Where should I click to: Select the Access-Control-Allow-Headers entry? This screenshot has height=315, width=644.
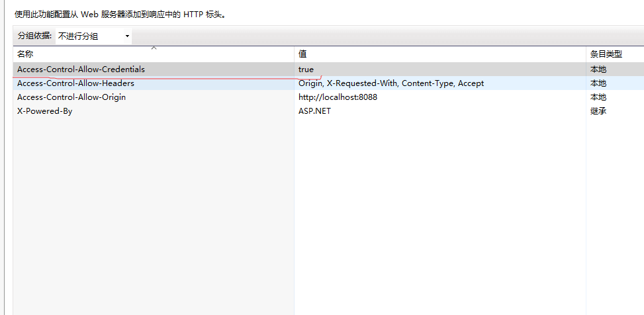coord(75,83)
